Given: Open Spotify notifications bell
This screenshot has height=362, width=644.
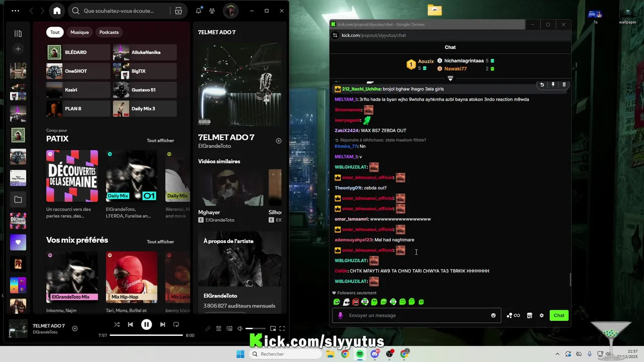Looking at the screenshot, I should pos(199,11).
